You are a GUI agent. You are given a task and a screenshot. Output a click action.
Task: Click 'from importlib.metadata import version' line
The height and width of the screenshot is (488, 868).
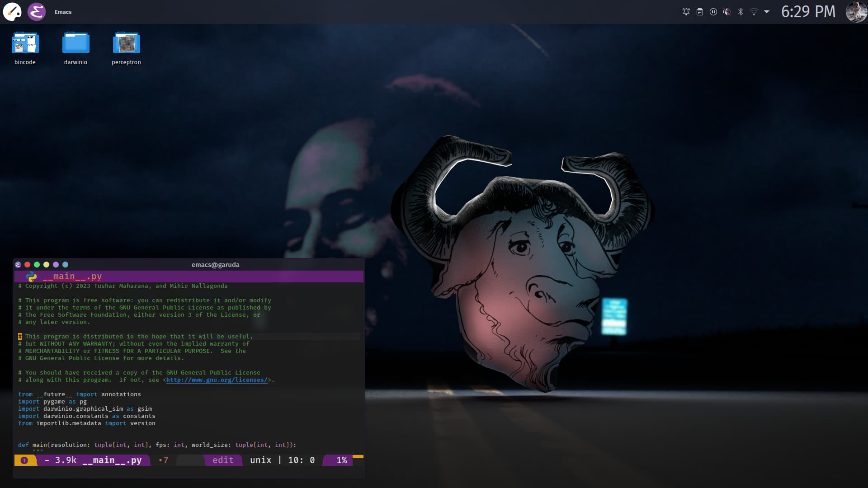click(87, 423)
